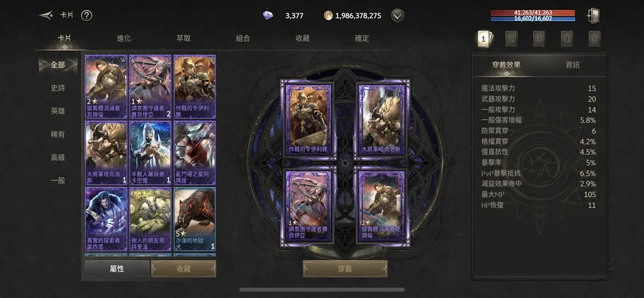Image resolution: width=644 pixels, height=298 pixels.
Task: Tap the gold coin currency icon
Action: tap(328, 16)
